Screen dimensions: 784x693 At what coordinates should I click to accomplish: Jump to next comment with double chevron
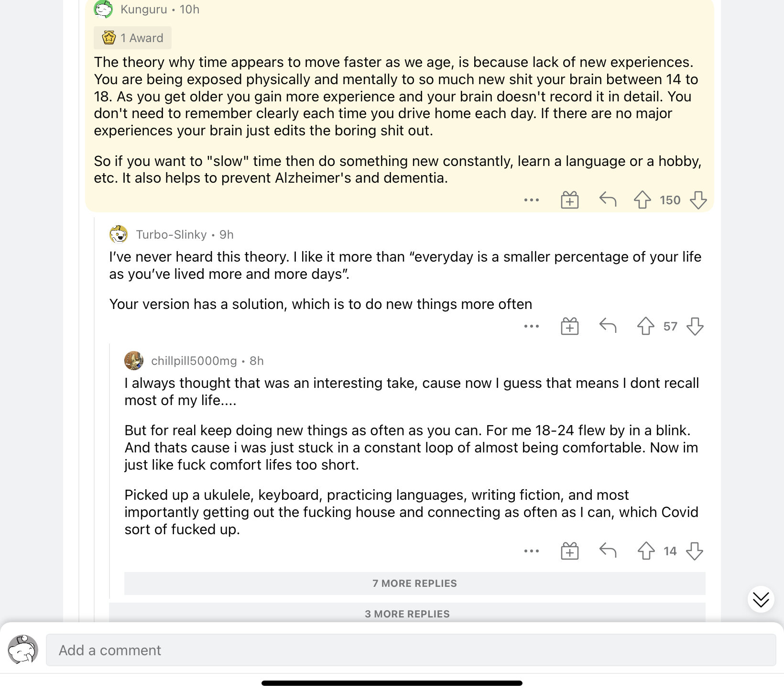pos(761,599)
